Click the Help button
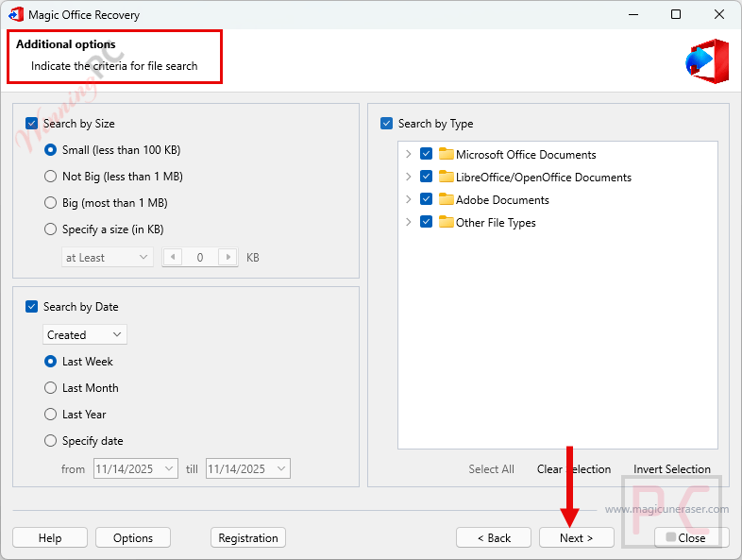Image resolution: width=742 pixels, height=560 pixels. pos(50,537)
